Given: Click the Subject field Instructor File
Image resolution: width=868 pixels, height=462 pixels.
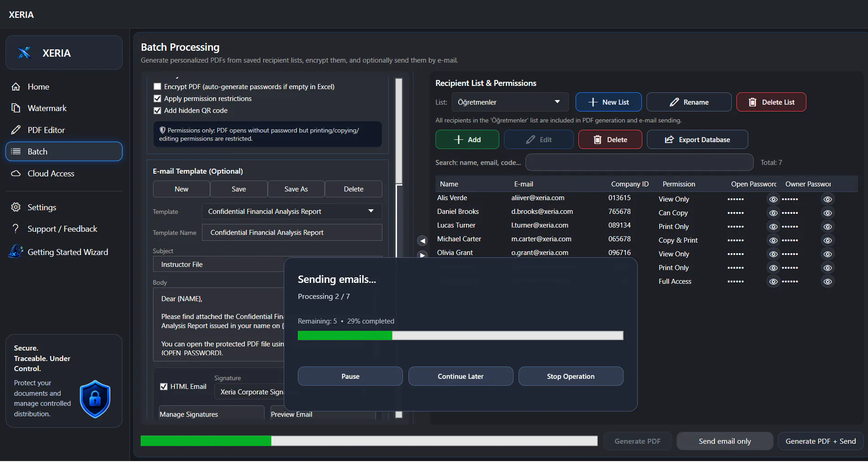Looking at the screenshot, I should 218,265.
